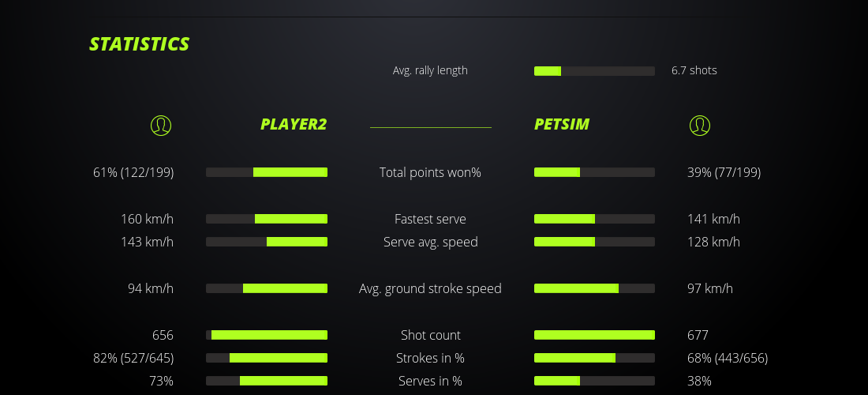Click PLAYER2's Total points won bar
Screen dimensions: 868x395
click(x=267, y=172)
